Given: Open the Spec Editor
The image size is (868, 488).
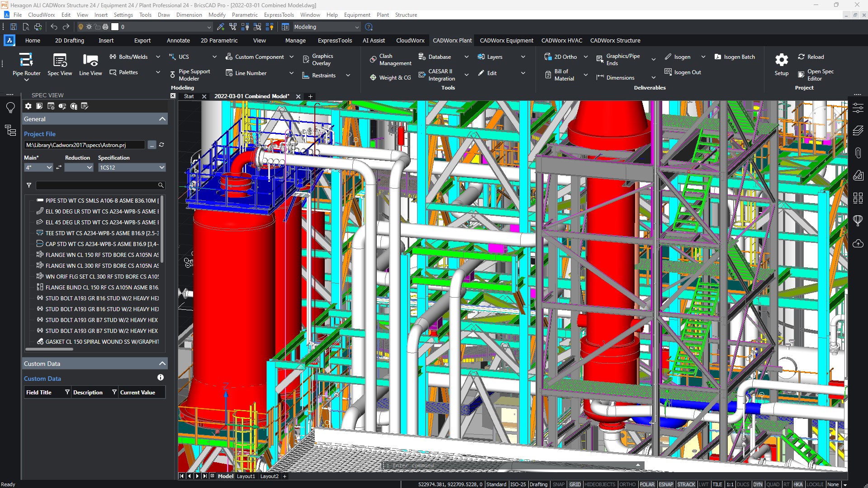Looking at the screenshot, I should (x=817, y=75).
